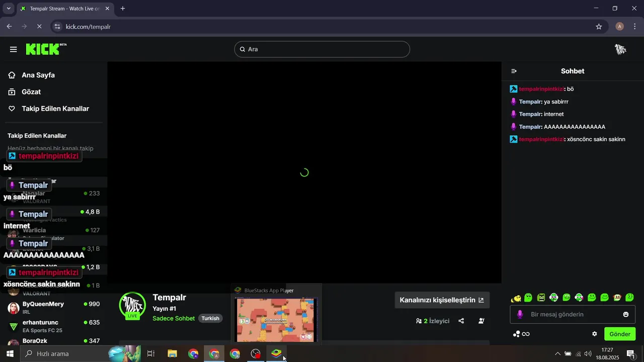
Task: Insert the monkey face emote
Action: coord(617,298)
